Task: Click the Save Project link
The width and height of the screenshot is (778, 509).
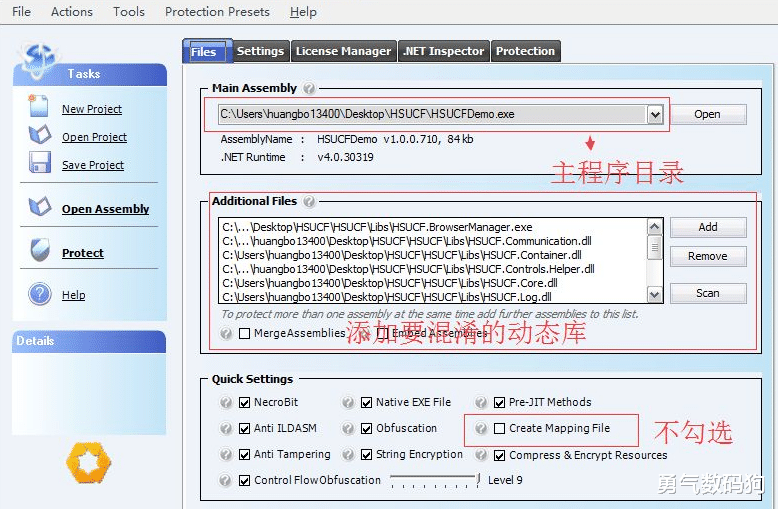Action: [93, 165]
